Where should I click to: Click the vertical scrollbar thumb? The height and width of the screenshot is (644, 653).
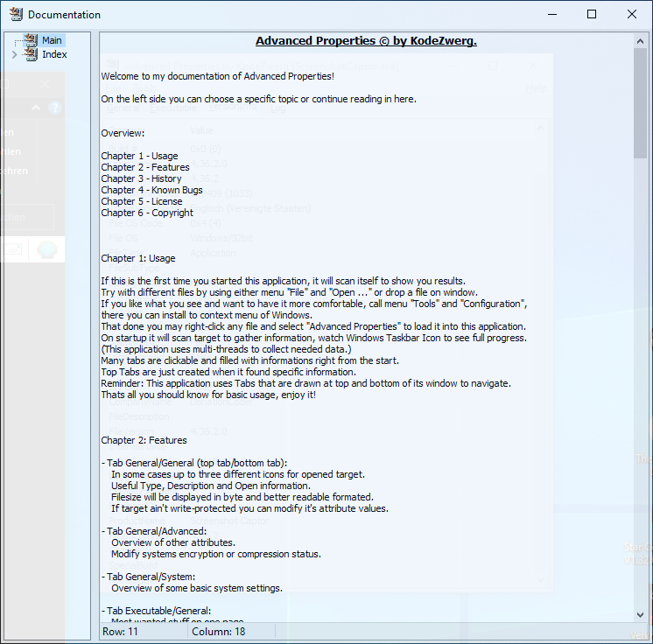click(x=640, y=103)
